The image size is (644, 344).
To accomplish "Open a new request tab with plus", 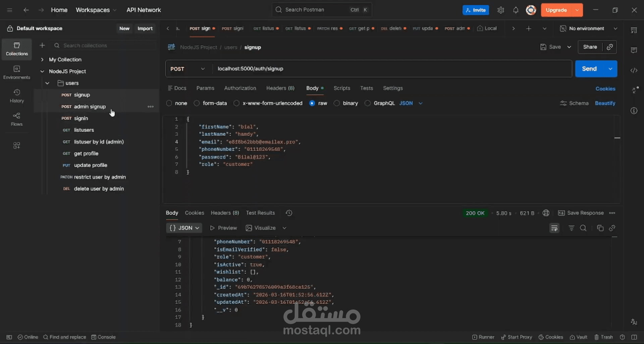I will tap(529, 28).
